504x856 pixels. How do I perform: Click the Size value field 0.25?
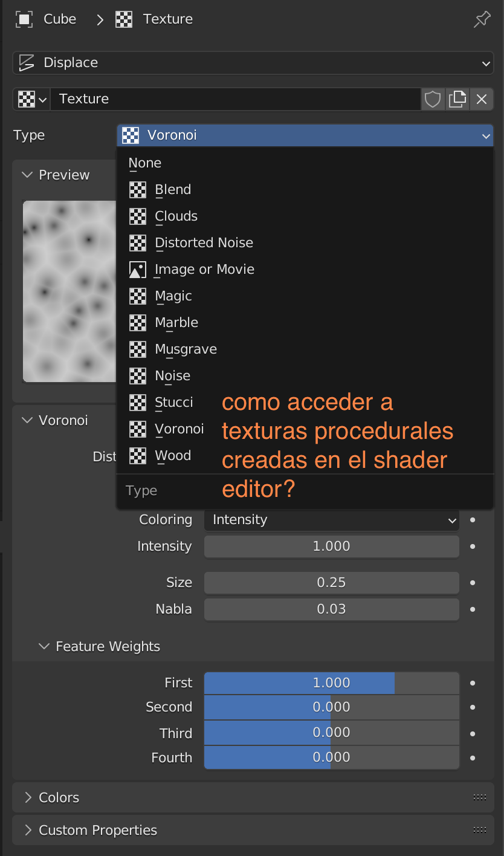tap(332, 583)
